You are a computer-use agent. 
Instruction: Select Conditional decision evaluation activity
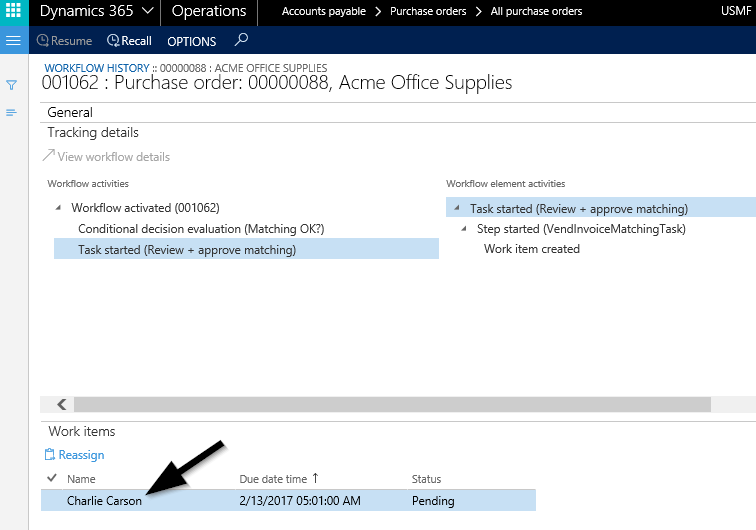pyautogui.click(x=200, y=229)
